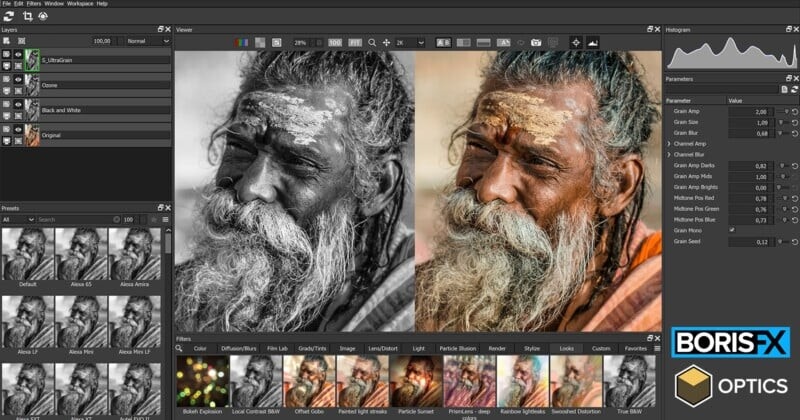Click the RGB channels icon in Viewer
The height and width of the screenshot is (420, 800).
point(241,43)
